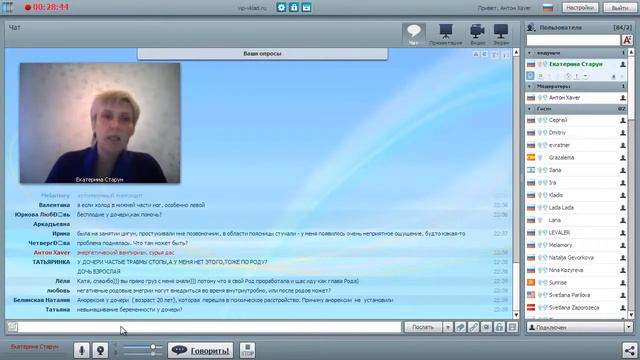The width and height of the screenshot is (640, 360).
Task: Select guest Сергей in user list
Action: coord(576,120)
